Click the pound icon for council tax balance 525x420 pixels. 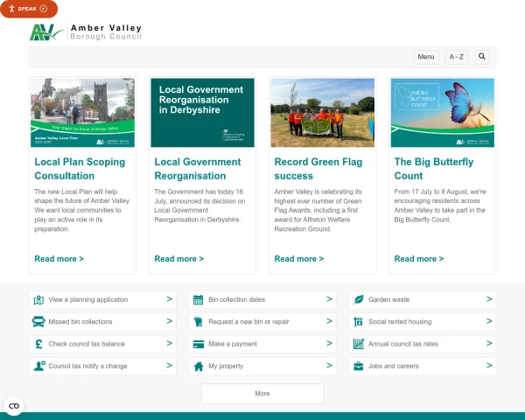(x=38, y=344)
